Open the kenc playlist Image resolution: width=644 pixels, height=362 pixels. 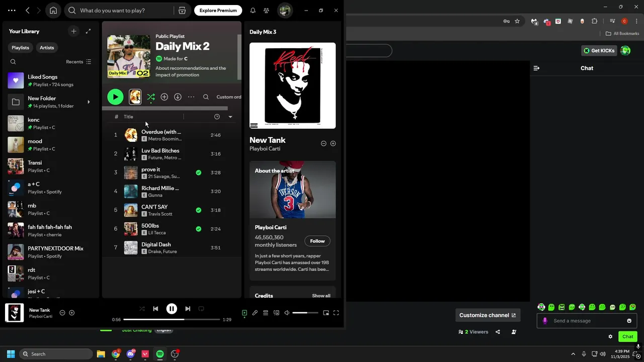pos(51,123)
